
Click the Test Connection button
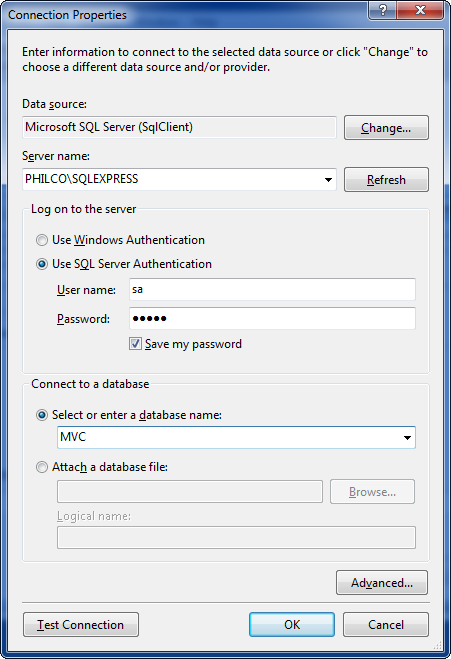81,625
